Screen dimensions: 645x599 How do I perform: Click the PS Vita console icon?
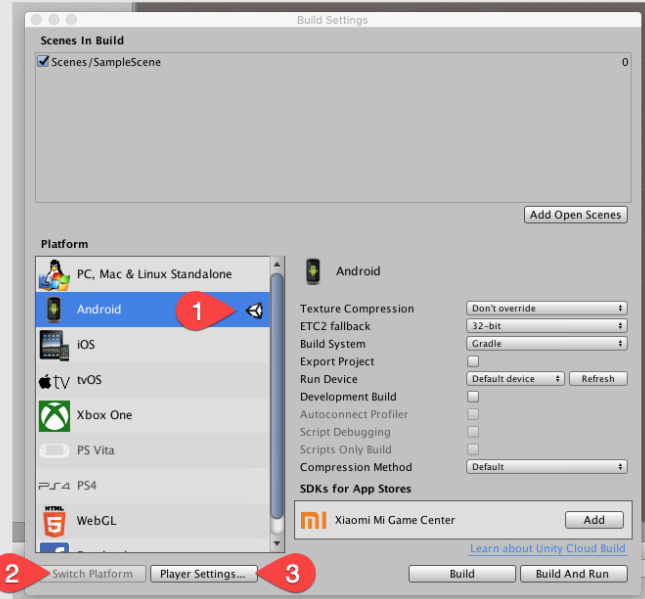54,450
